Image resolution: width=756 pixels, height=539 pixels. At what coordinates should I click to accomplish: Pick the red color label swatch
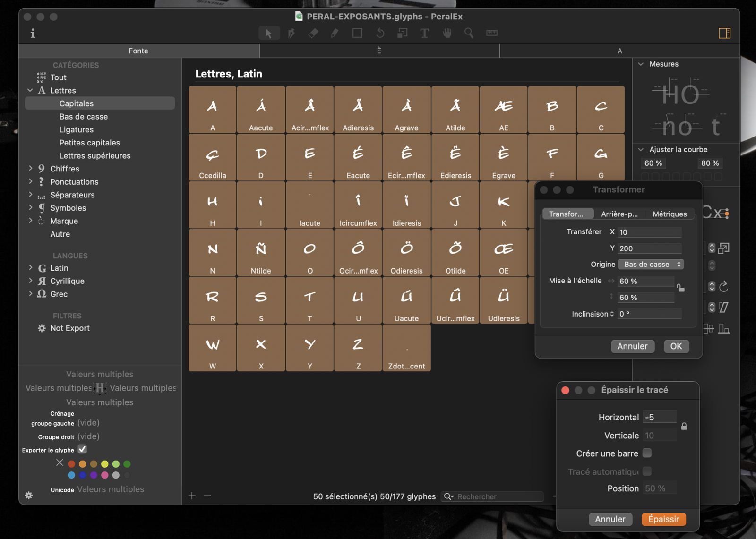point(71,464)
